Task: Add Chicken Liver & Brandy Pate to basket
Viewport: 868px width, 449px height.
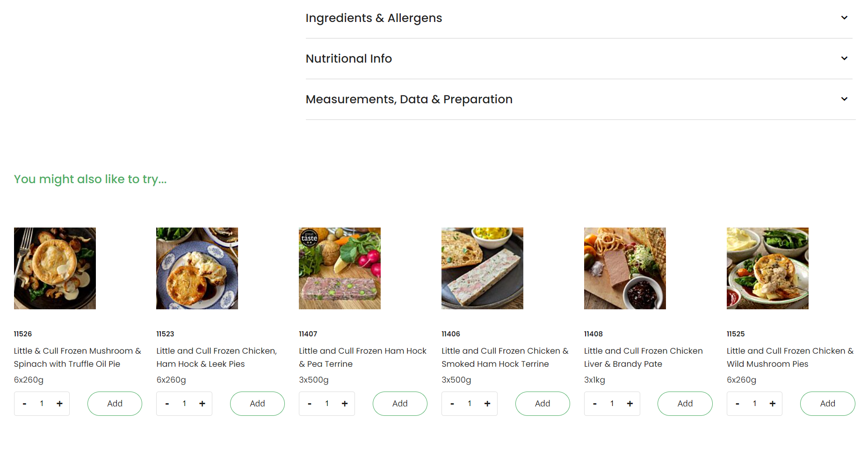Action: (685, 404)
